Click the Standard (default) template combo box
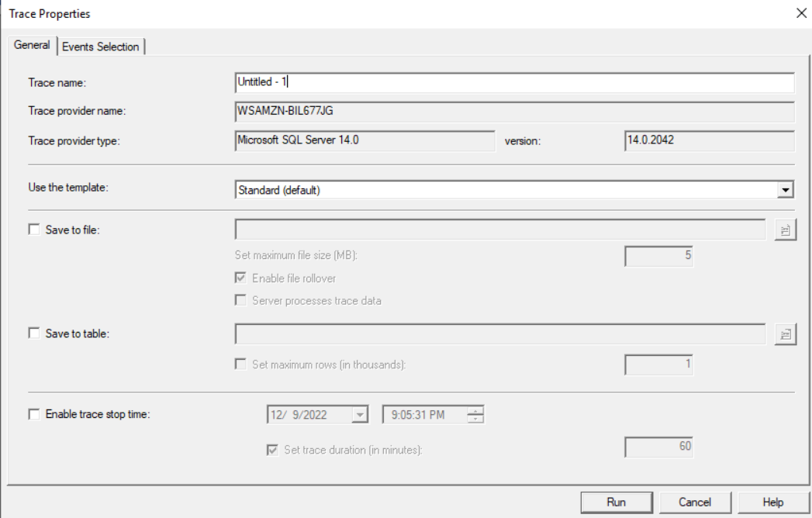The height and width of the screenshot is (518, 812). (514, 190)
